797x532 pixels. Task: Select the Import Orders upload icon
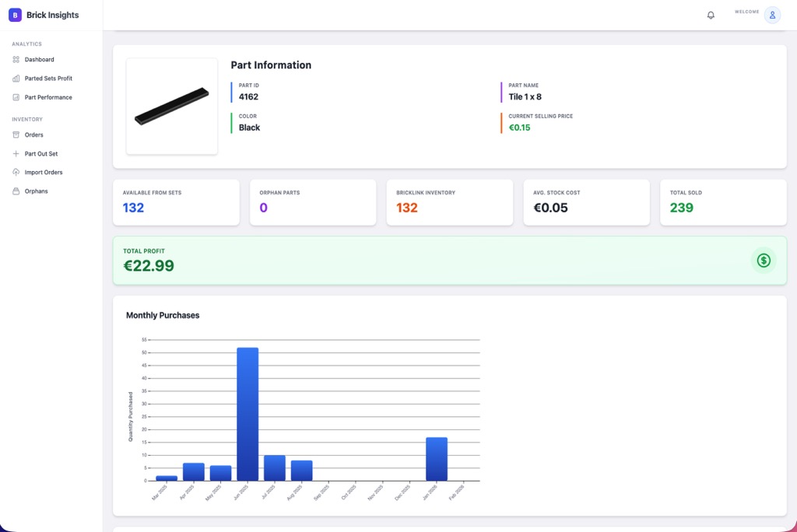17,172
